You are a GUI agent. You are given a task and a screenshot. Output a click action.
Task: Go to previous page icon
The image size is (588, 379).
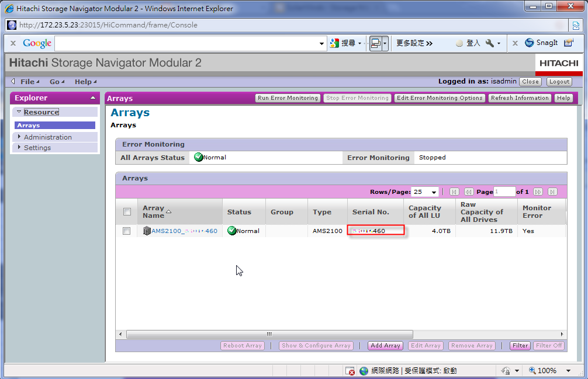[x=469, y=192]
